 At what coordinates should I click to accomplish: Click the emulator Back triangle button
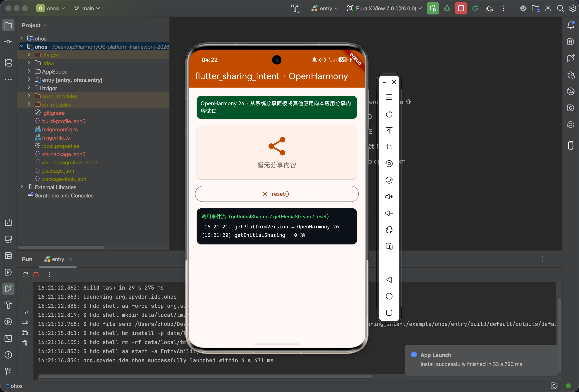389,280
